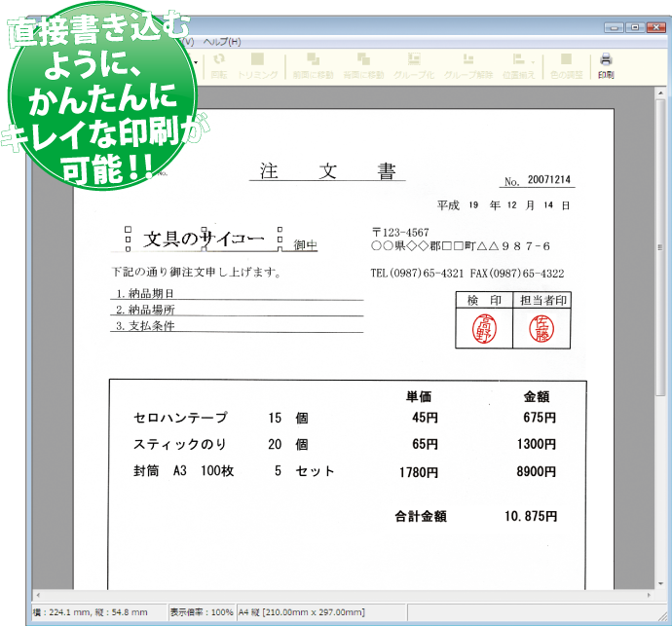Viewport: 672px width, 626px height.
Task: Open the ヘルプ(H) menu
Action: click(221, 42)
